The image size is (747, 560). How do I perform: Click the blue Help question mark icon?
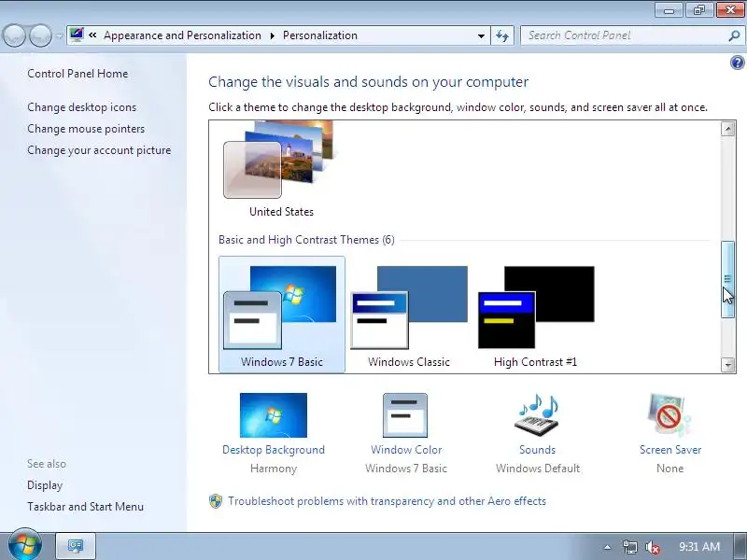click(737, 63)
